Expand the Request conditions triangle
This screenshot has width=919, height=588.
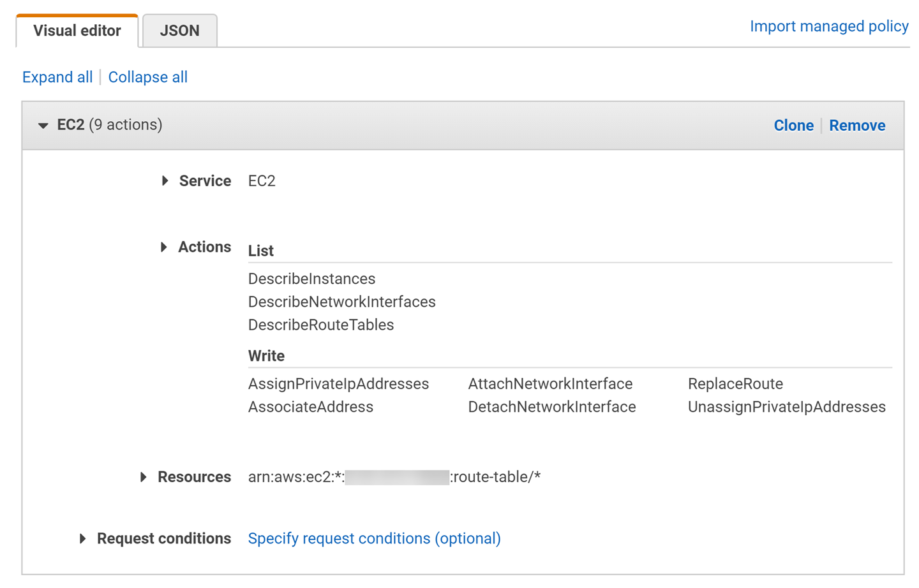(x=82, y=539)
